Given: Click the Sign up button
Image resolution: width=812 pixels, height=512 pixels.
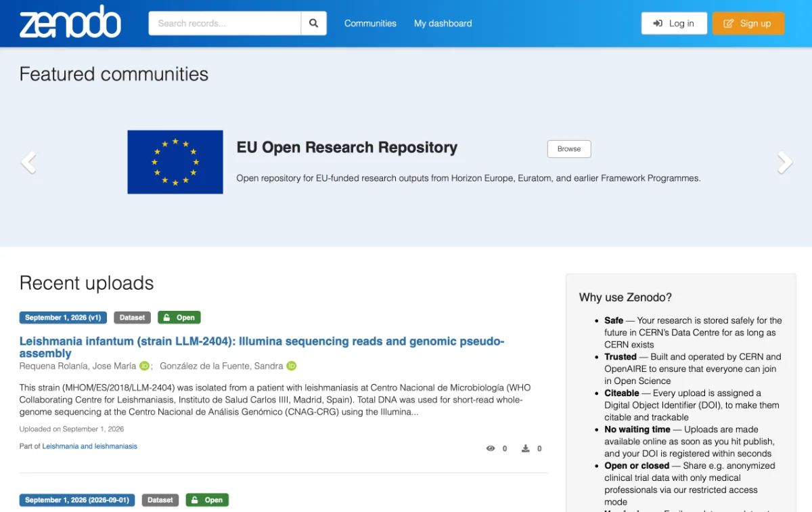Looking at the screenshot, I should [748, 23].
